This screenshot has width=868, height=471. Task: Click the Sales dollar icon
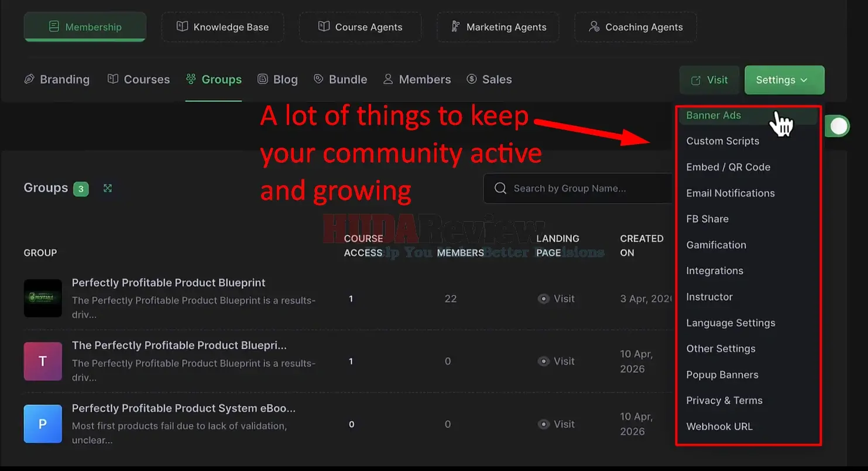point(472,78)
